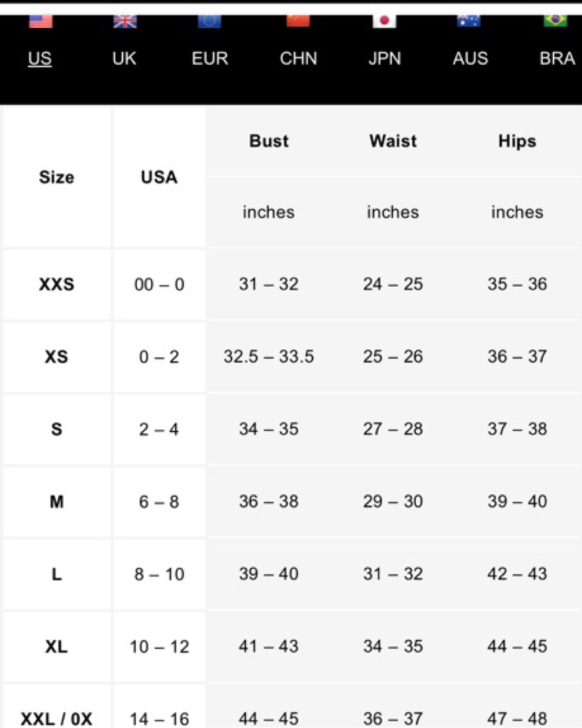Screen dimensions: 582x728
Task: Click the Bust column header
Action: pos(269,141)
